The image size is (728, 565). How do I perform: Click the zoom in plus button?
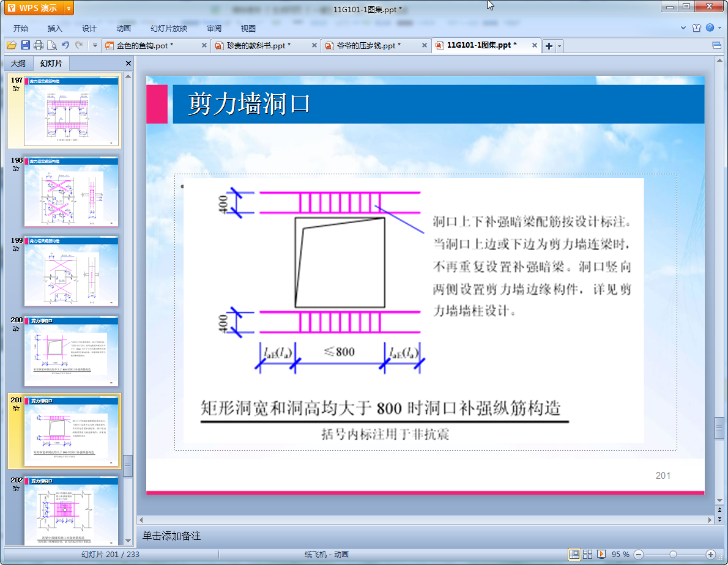point(710,554)
